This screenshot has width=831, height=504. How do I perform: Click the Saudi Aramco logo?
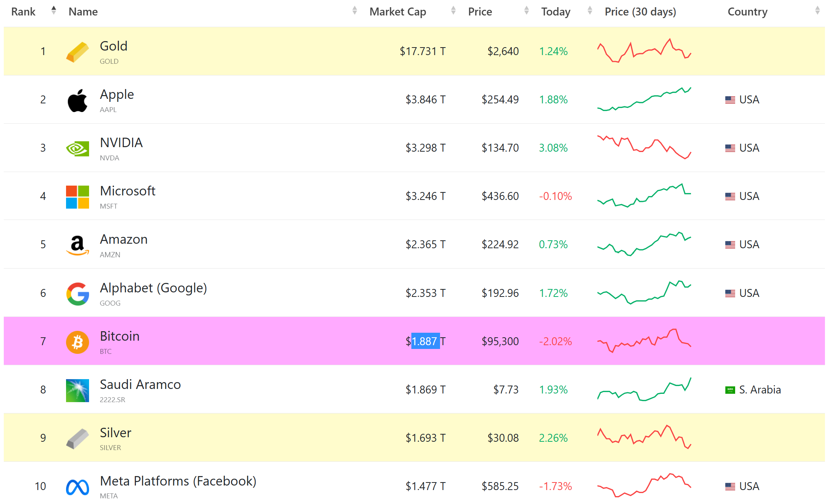tap(77, 390)
